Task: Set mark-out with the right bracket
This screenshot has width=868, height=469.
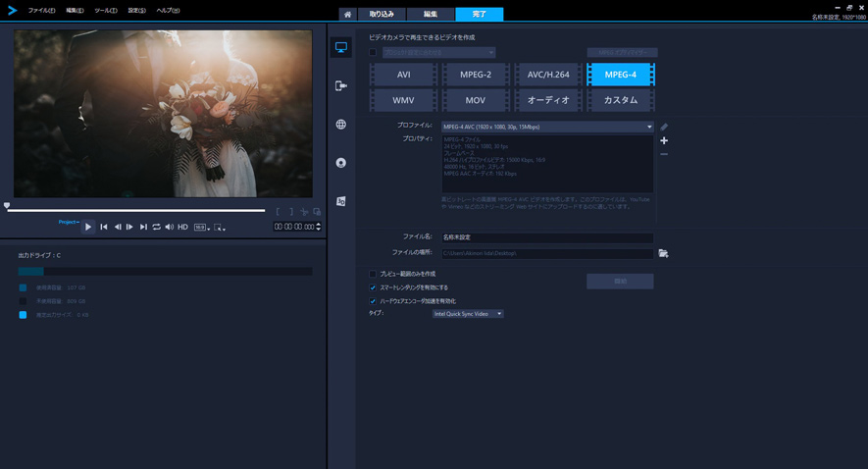Action: coord(291,212)
